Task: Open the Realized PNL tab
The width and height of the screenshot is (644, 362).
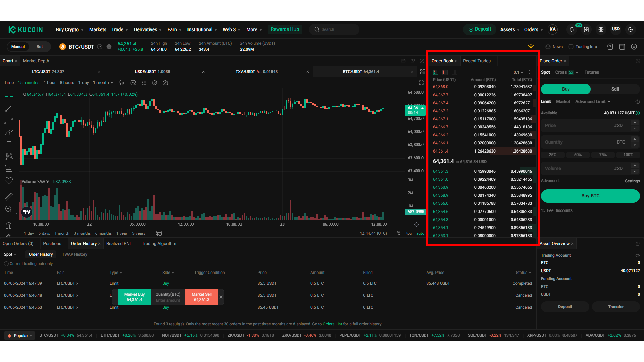Action: click(119, 244)
